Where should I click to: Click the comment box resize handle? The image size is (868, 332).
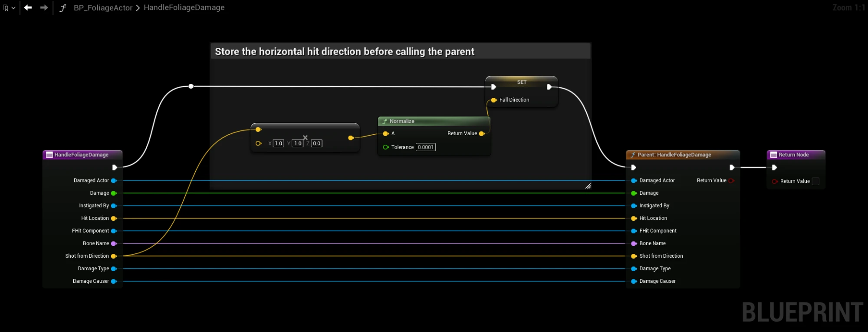[x=588, y=186]
